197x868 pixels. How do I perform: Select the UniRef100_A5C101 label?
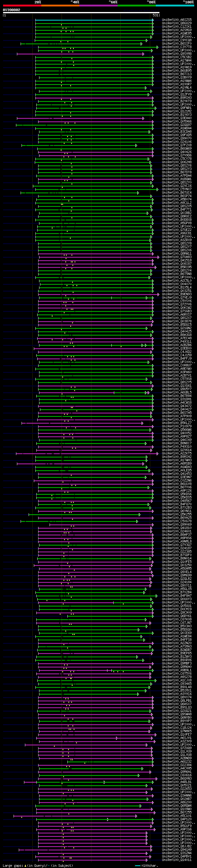point(177,815)
